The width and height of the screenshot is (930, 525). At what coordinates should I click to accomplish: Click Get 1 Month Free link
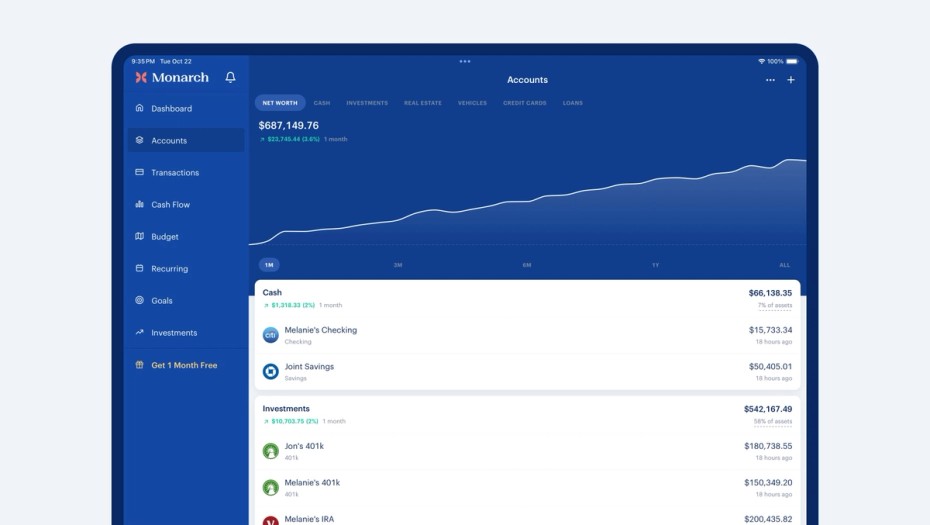[184, 365]
